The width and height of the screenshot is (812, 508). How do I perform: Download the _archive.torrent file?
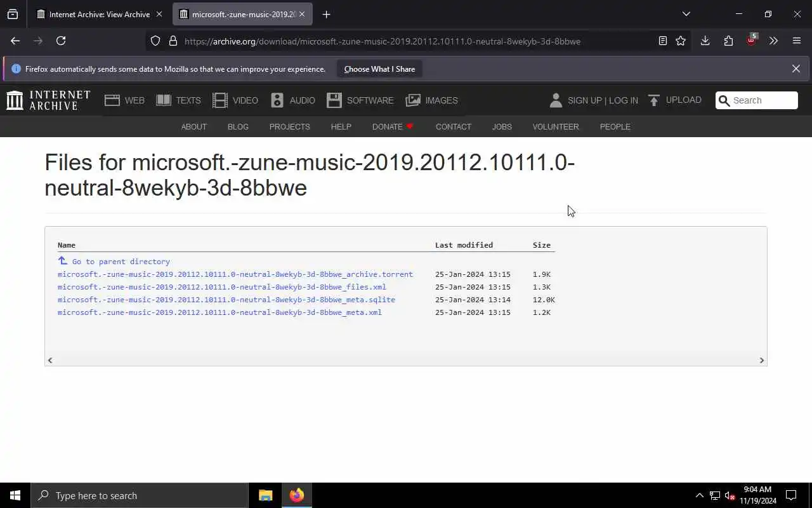(x=235, y=274)
